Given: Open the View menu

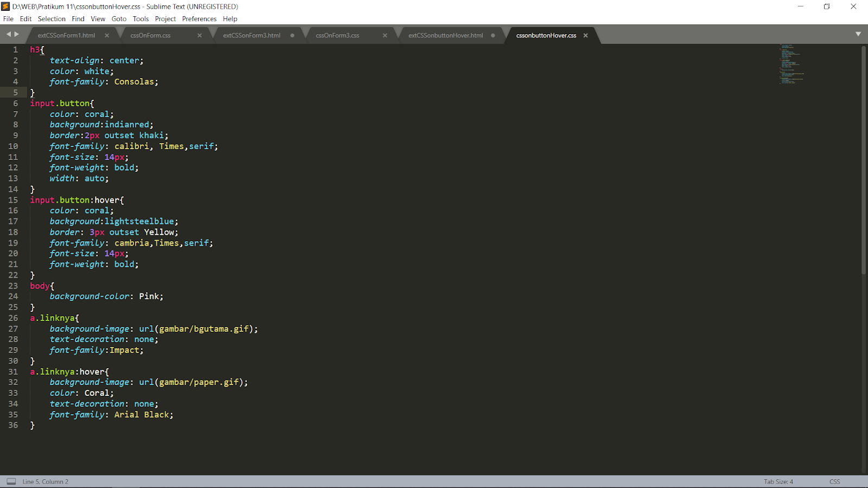Looking at the screenshot, I should pyautogui.click(x=98, y=18).
